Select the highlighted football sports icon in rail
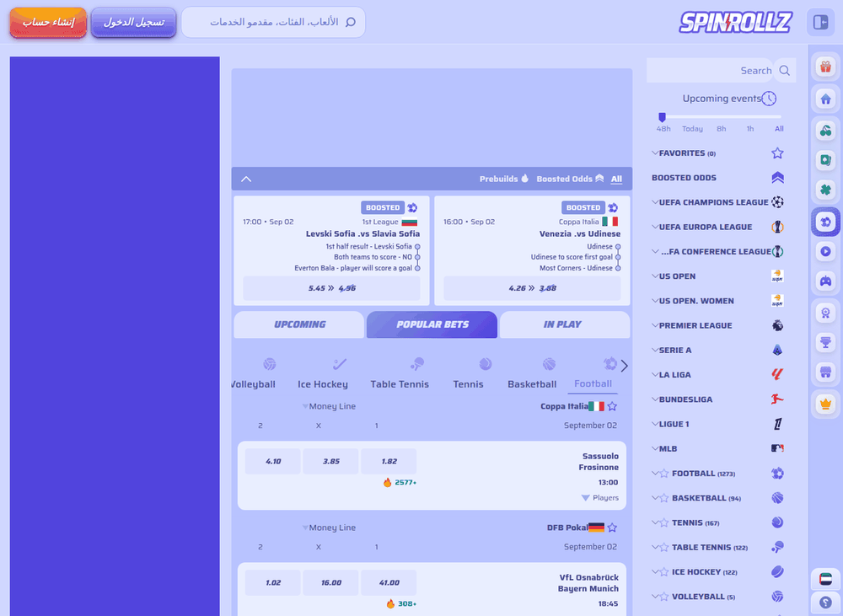Image resolution: width=843 pixels, height=616 pixels. pos(825,222)
